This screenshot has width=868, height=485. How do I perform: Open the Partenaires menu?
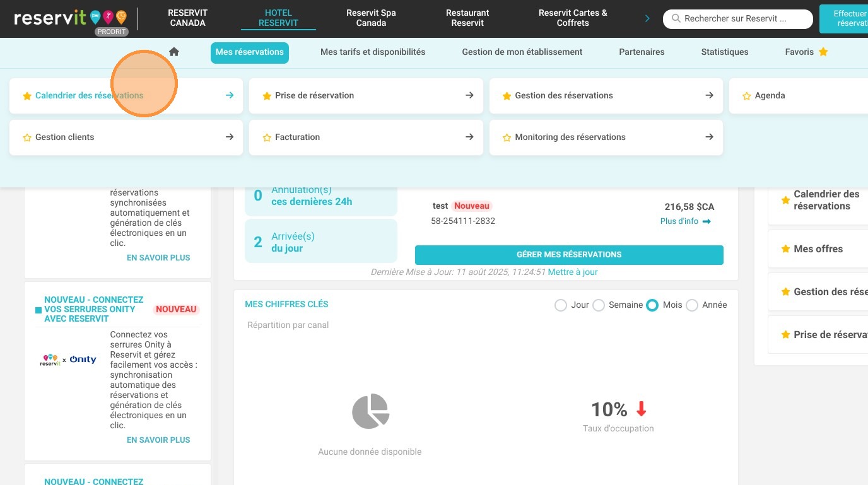tap(642, 52)
